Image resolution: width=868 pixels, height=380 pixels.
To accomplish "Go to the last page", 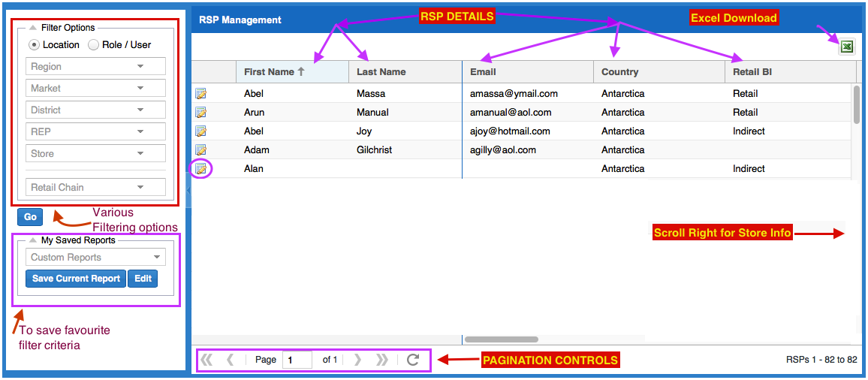I will coord(381,360).
